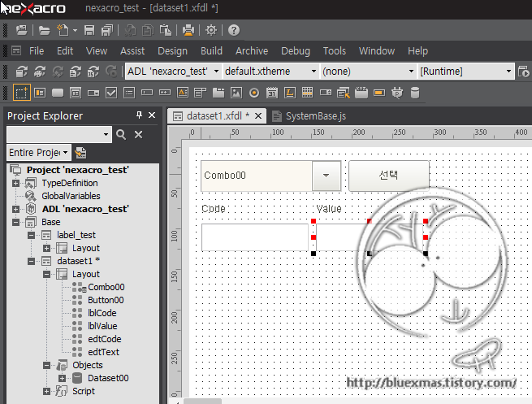Click the New file toolbar icon
Image resolution: width=532 pixels, height=404 pixels.
(63, 30)
